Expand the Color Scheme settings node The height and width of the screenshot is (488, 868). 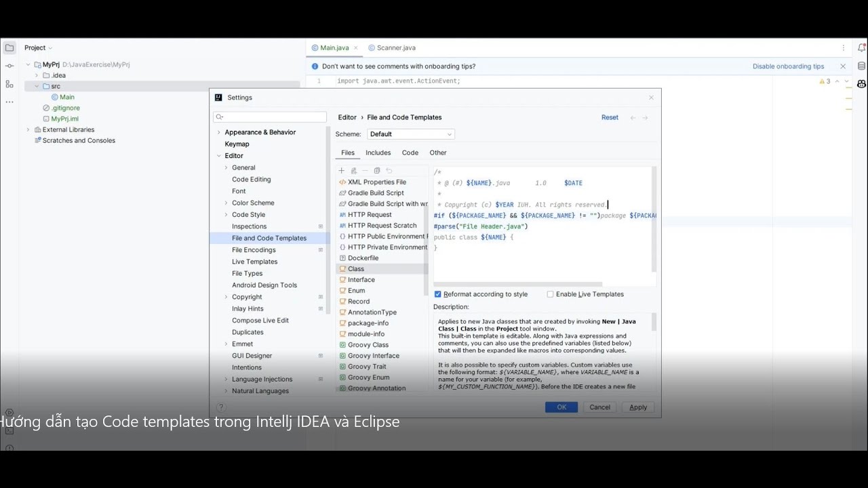tap(226, 203)
